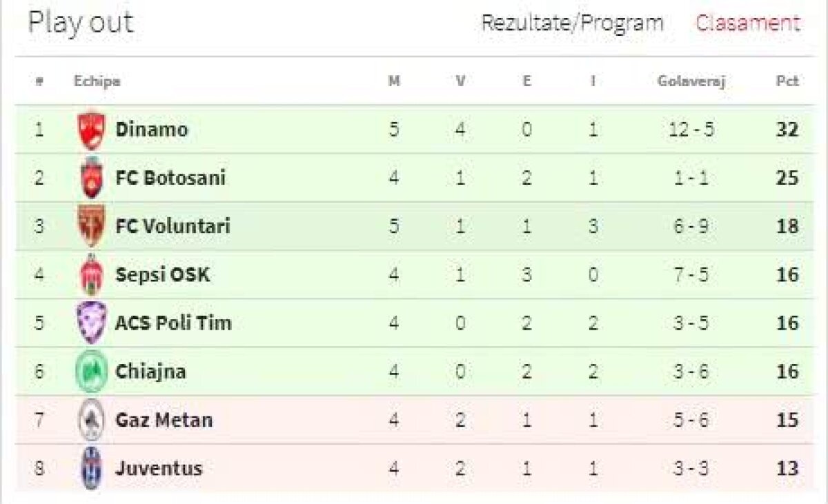Open the Dinamo team name link
The width and height of the screenshot is (828, 504).
point(152,130)
